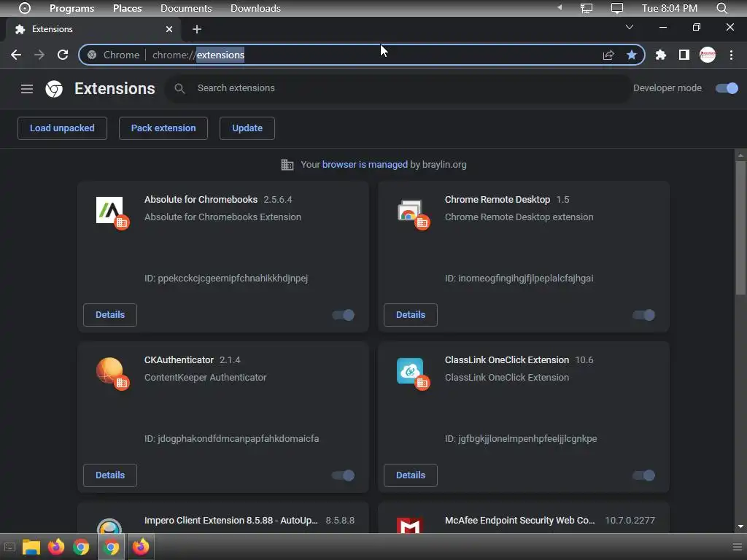The height and width of the screenshot is (560, 747).
Task: Click the clock showing Tue 8:04 PM
Action: pyautogui.click(x=670, y=8)
